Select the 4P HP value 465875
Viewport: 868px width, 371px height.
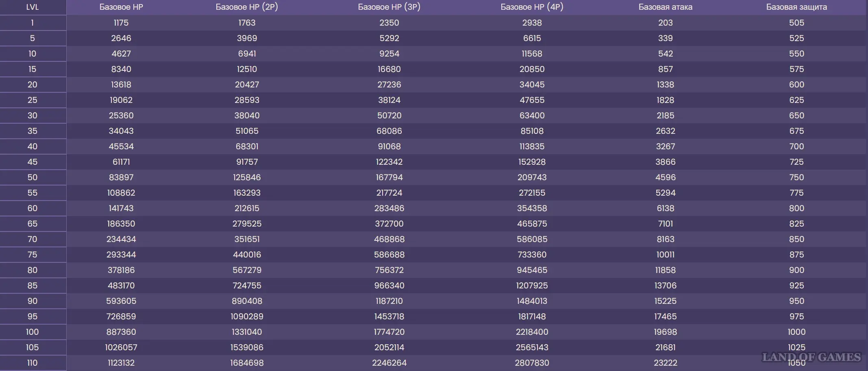532,224
